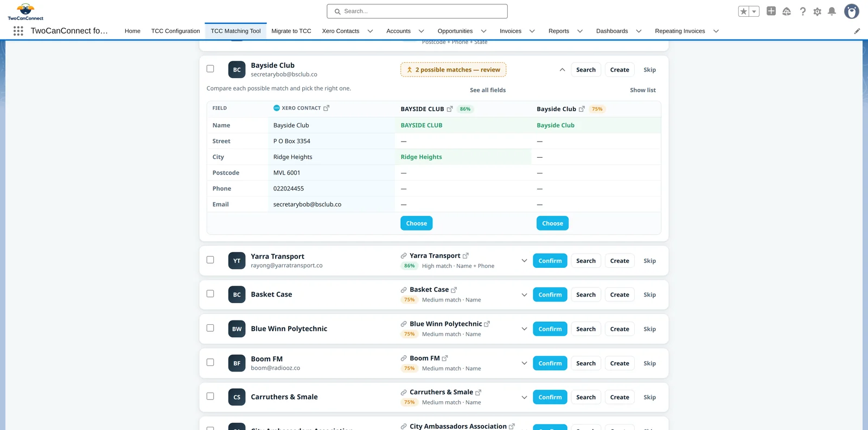Open Yarra Transport match external link icon
Screen dimensions: 868x430
coord(465,255)
